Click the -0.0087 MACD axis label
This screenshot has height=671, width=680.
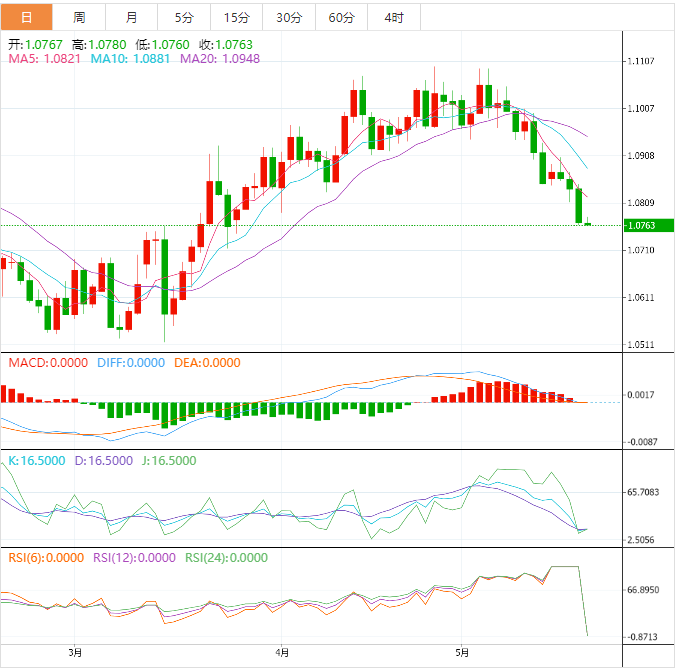642,442
